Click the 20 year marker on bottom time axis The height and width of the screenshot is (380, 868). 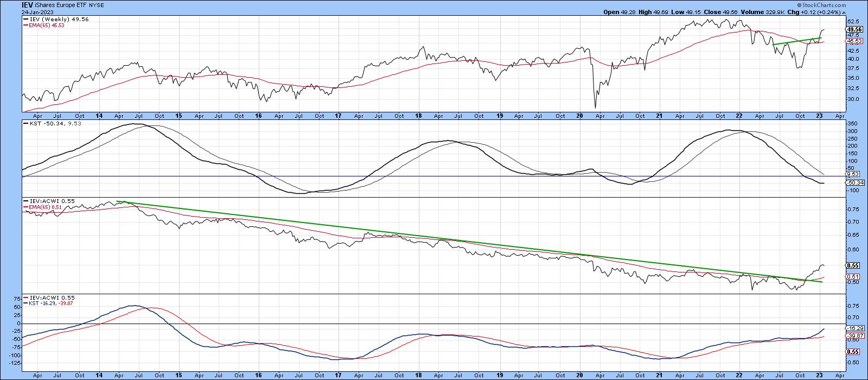tap(579, 375)
